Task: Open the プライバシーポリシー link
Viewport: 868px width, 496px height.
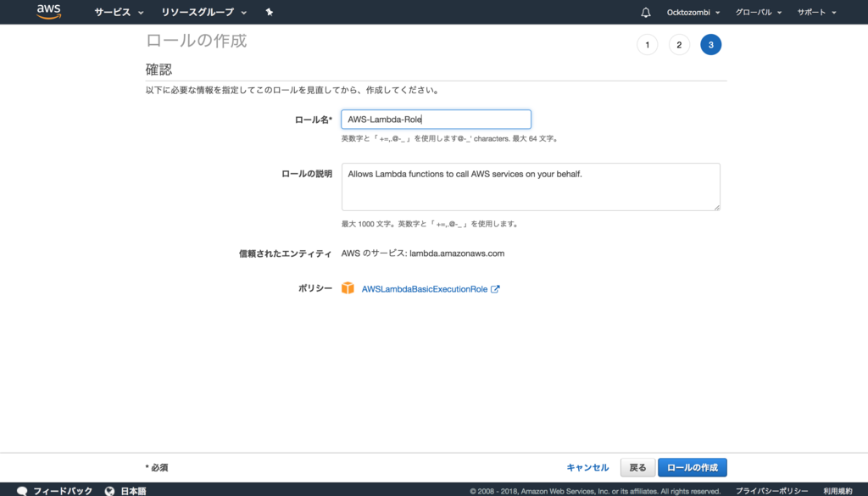Action: (x=771, y=491)
